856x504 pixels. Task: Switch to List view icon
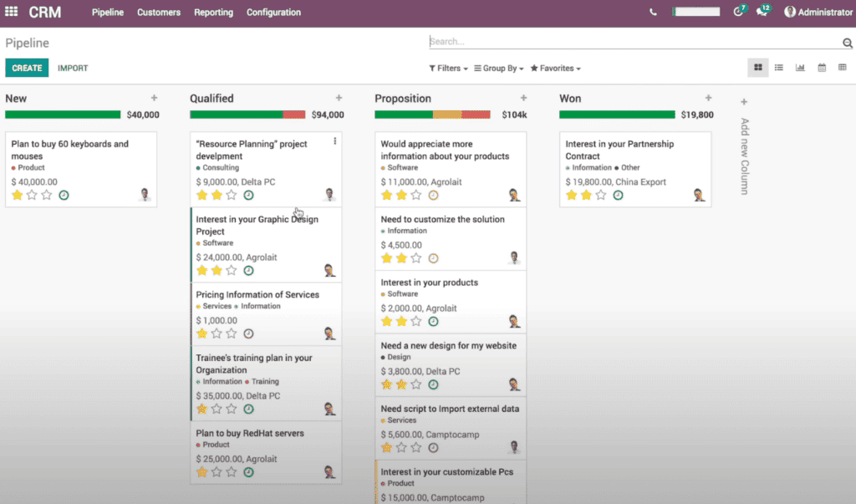click(779, 68)
